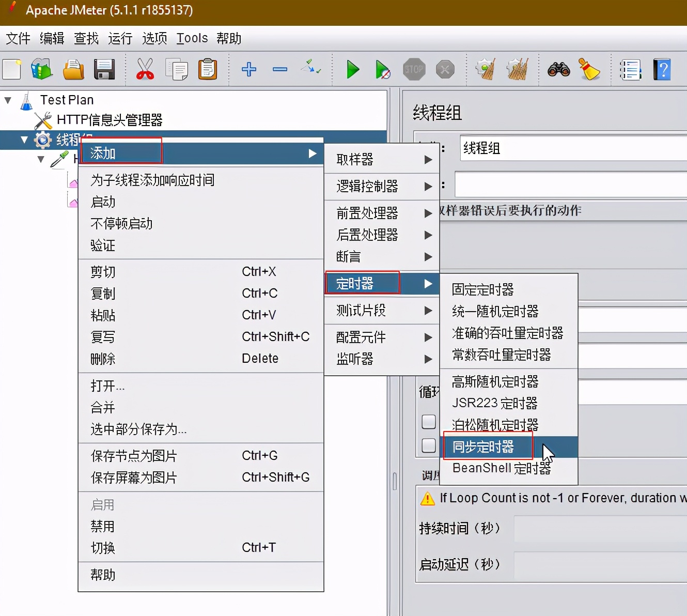The width and height of the screenshot is (687, 616).
Task: Expand the 断言 submenu
Action: click(382, 256)
